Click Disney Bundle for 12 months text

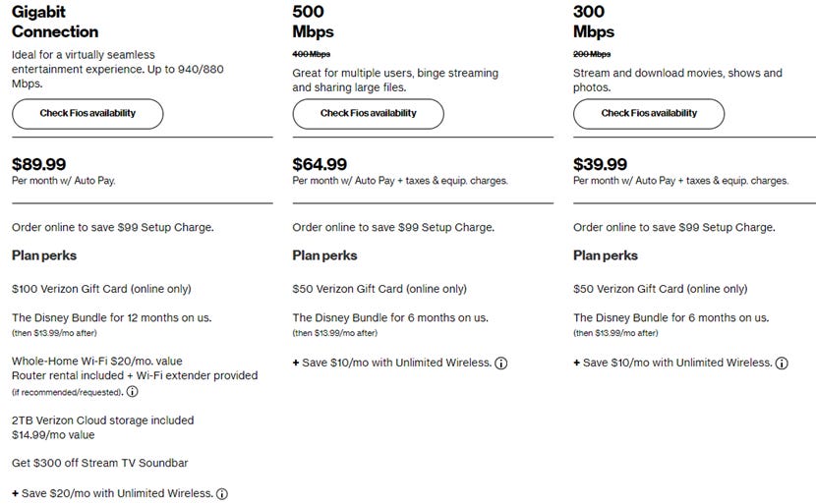point(112,317)
